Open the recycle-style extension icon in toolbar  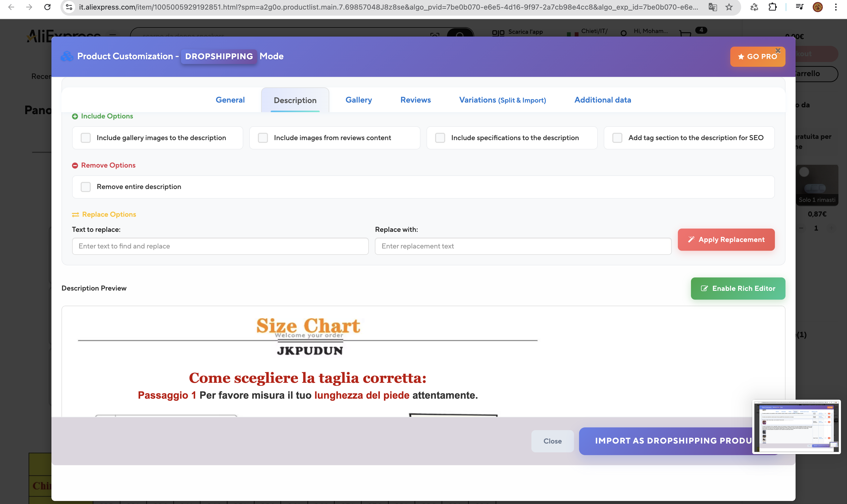pyautogui.click(x=754, y=7)
